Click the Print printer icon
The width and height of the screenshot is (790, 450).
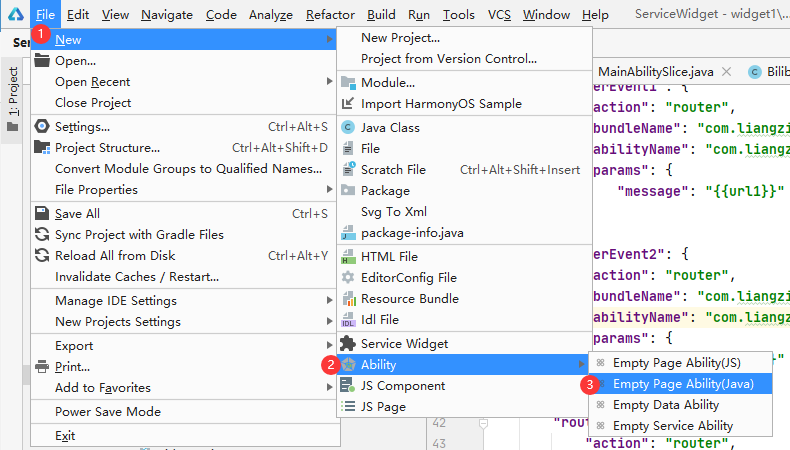pyautogui.click(x=42, y=366)
